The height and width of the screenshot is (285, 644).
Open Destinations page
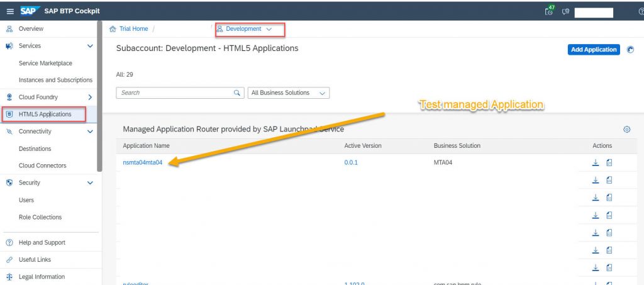(35, 148)
